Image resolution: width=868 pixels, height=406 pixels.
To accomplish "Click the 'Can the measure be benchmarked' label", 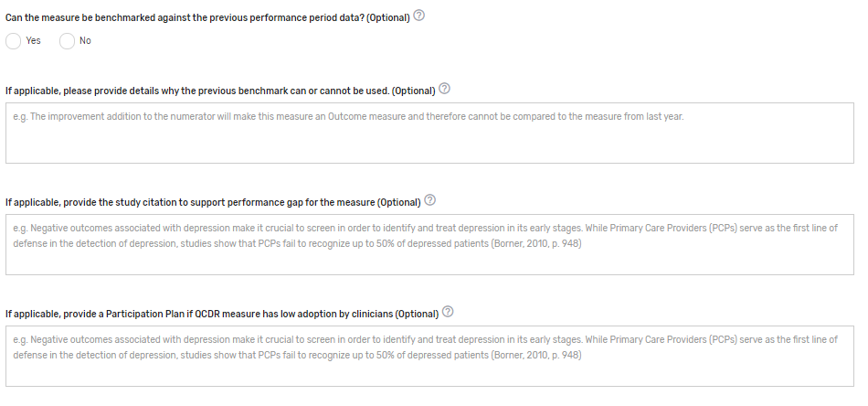I will pyautogui.click(x=183, y=18).
